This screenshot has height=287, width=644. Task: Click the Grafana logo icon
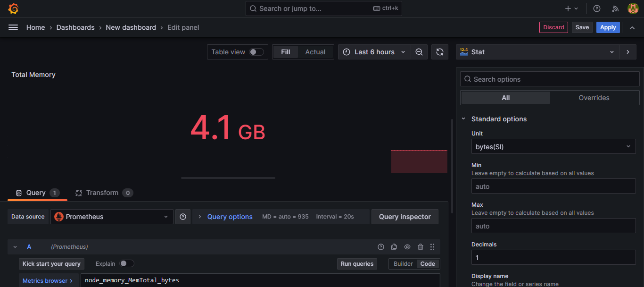tap(13, 8)
